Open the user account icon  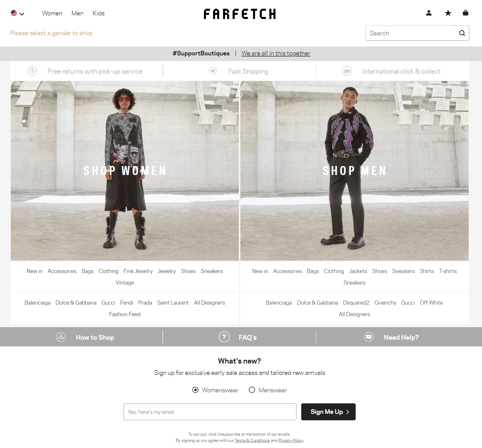click(429, 13)
